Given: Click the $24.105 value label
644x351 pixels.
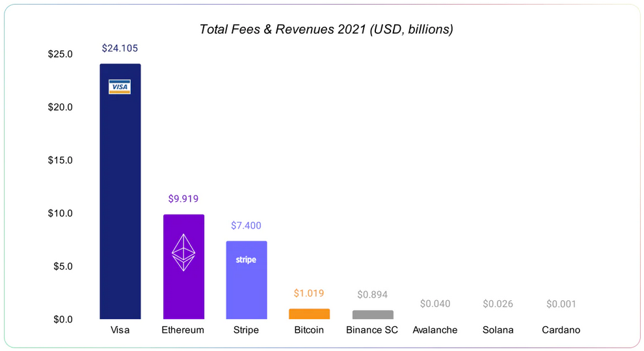Looking at the screenshot, I should tap(120, 49).
